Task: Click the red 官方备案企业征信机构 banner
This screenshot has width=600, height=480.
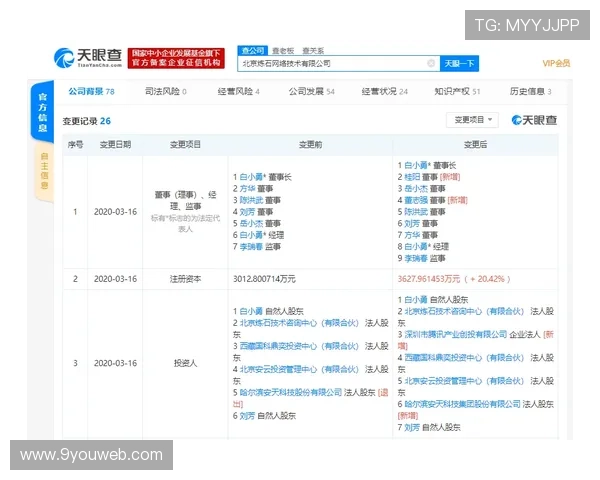Action: tap(176, 58)
